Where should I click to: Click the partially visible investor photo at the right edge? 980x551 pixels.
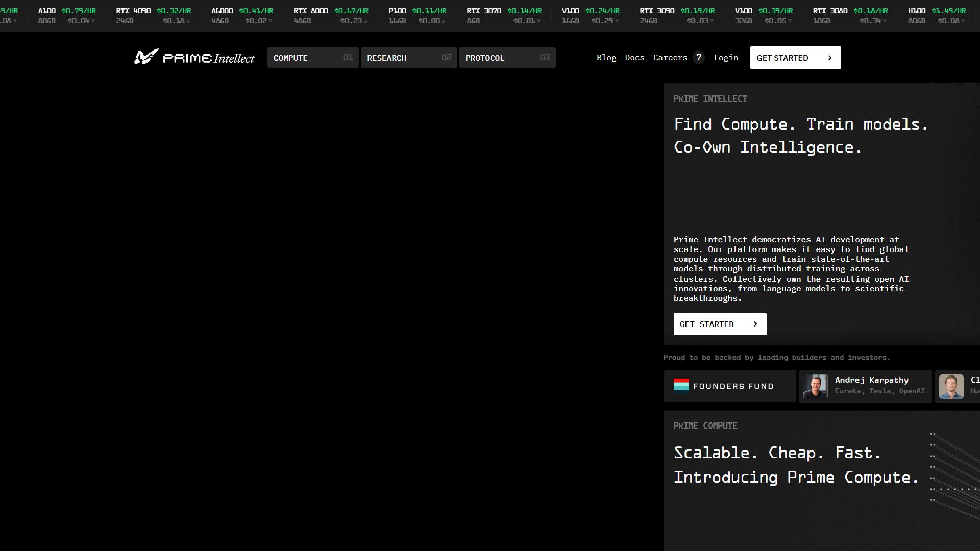click(951, 386)
